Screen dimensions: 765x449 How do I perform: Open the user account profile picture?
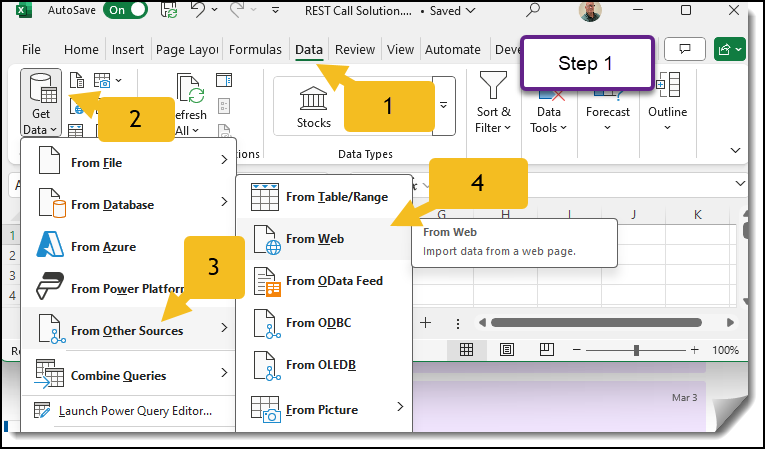click(x=590, y=11)
